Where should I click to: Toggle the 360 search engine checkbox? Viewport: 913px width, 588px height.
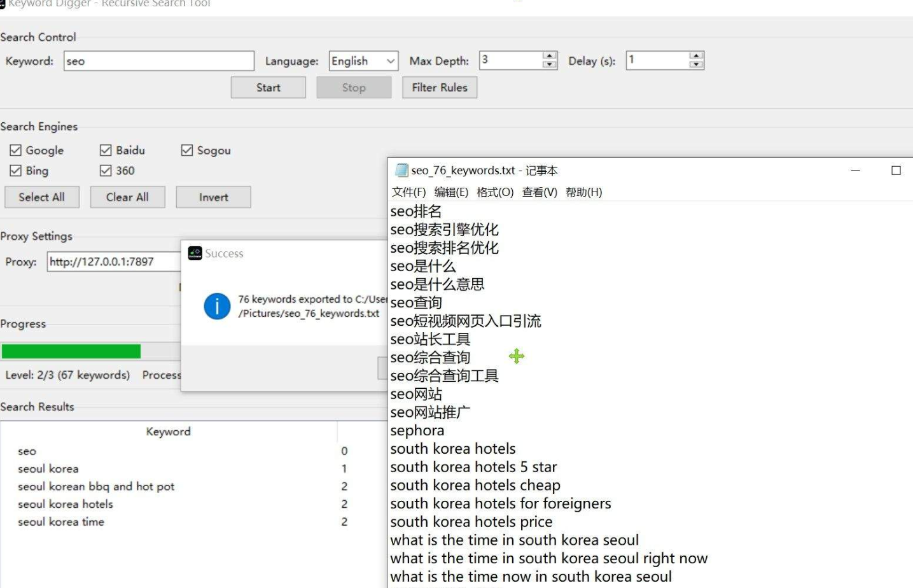105,170
